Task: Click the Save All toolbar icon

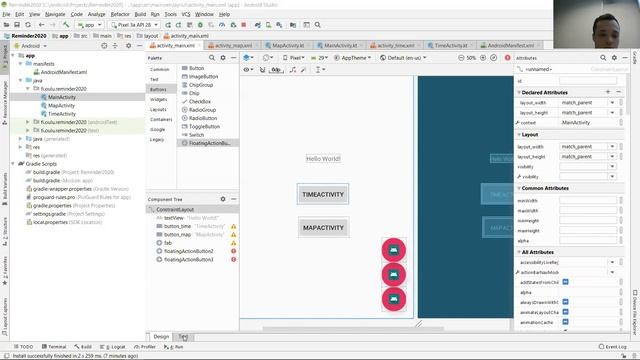Action: [x=17, y=25]
